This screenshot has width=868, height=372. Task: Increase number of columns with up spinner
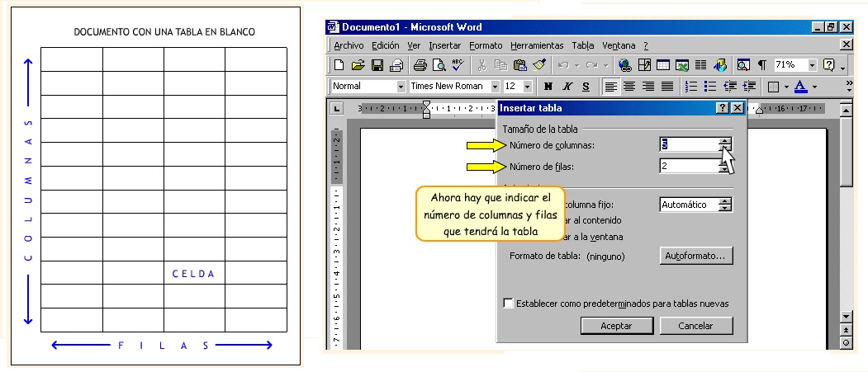click(x=725, y=140)
